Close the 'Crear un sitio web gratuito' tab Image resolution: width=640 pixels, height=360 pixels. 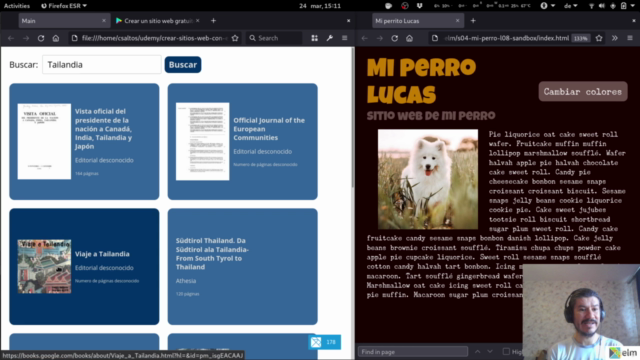(198, 20)
